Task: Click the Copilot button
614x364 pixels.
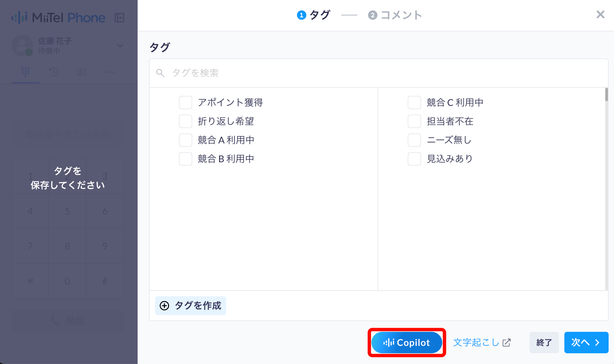Action: (x=407, y=343)
